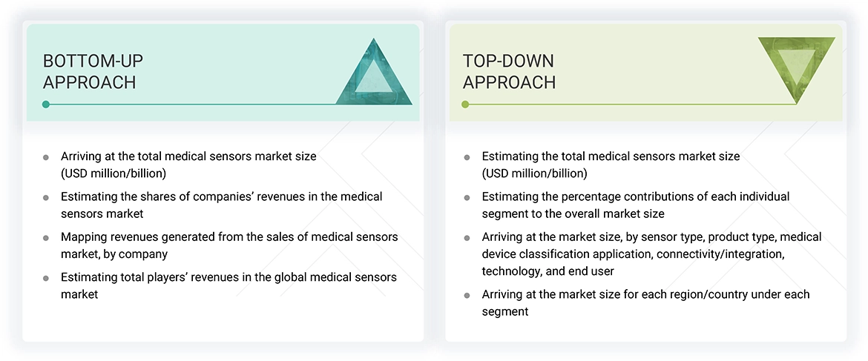
Task: Click the teal dot under the Bottom-Up heading
Action: click(x=46, y=105)
